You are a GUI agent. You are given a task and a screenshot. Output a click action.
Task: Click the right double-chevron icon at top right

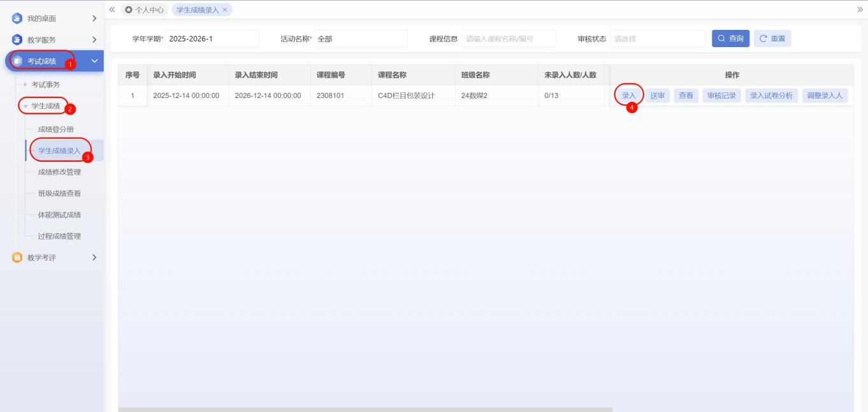click(860, 9)
